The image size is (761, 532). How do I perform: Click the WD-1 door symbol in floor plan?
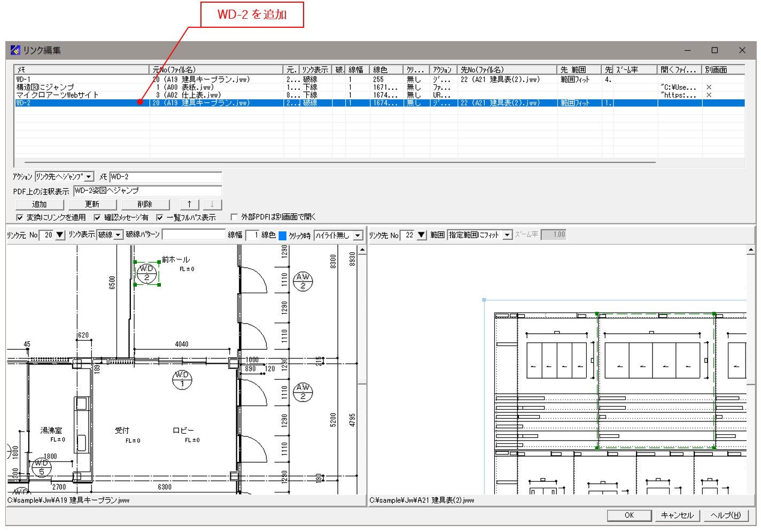182,379
